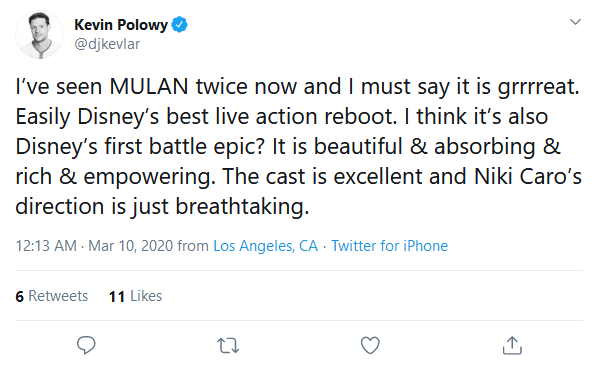The image size is (598, 369).
Task: Select the likes count number 11
Action: pos(117,297)
